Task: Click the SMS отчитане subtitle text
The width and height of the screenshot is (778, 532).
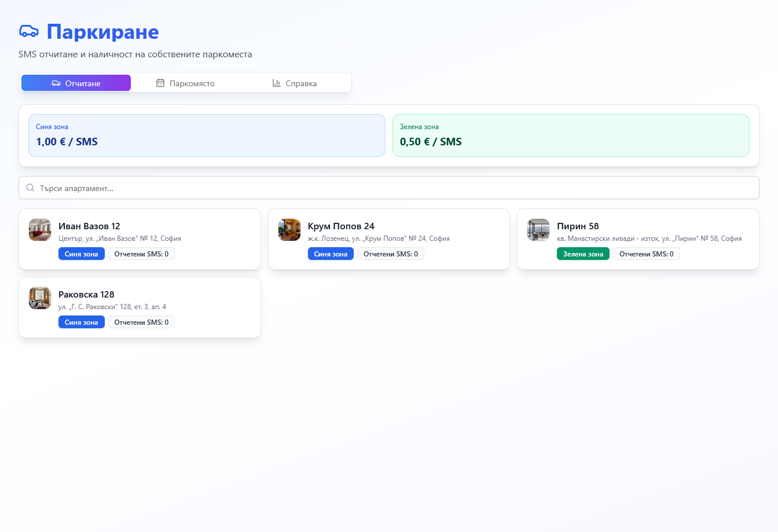Action: [135, 54]
